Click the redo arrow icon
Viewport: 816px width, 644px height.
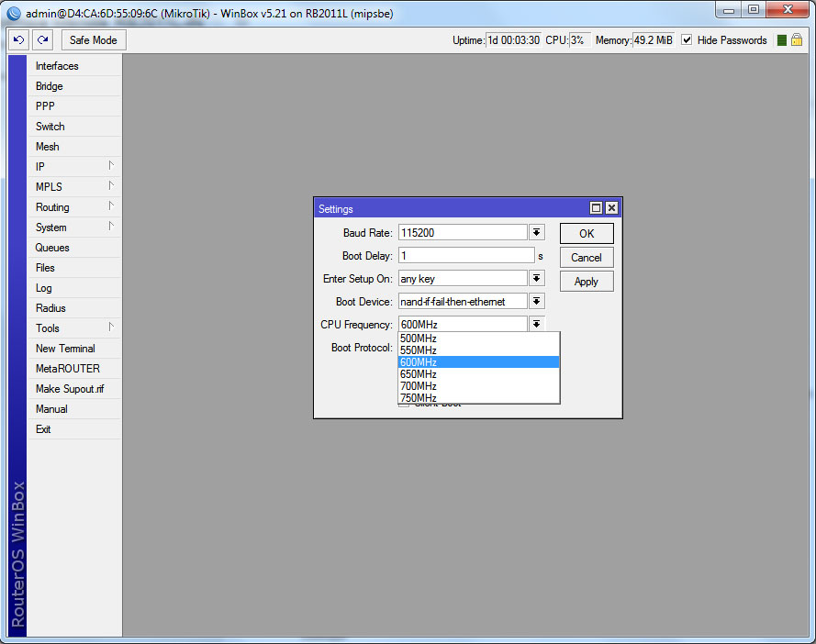click(x=42, y=40)
